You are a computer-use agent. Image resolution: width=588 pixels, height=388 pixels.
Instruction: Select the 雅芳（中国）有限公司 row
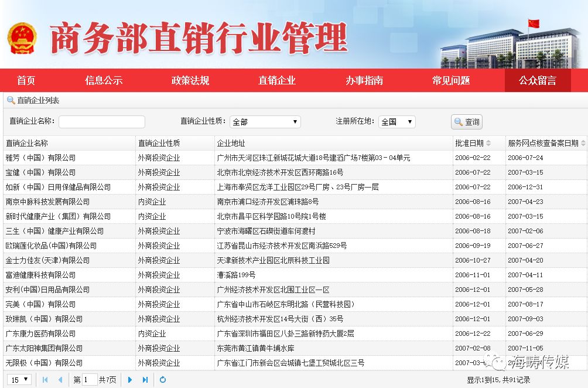click(41, 158)
